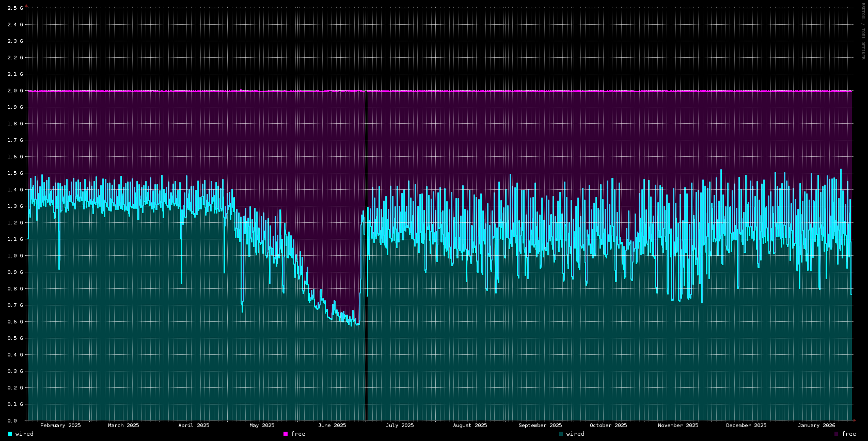Click the 2.5 G y-axis label
Viewport: 868px width, 441px height.
click(x=15, y=8)
